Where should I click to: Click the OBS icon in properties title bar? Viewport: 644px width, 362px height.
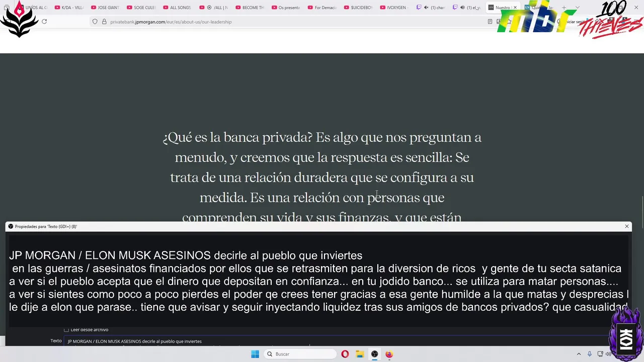pos(11,226)
